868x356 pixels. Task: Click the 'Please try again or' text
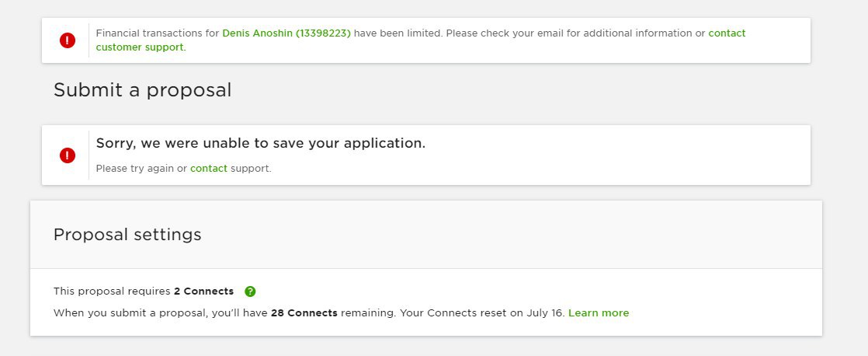tap(142, 168)
